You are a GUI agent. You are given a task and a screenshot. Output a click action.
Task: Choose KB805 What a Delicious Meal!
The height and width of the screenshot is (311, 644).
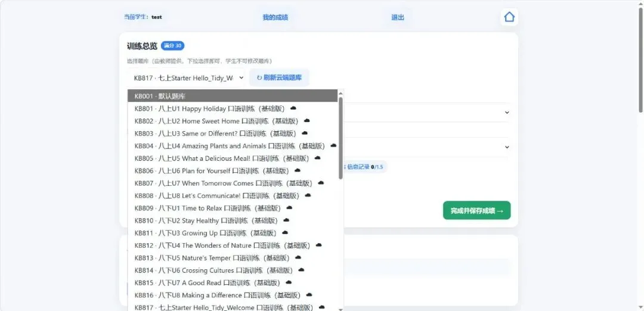[233, 158]
